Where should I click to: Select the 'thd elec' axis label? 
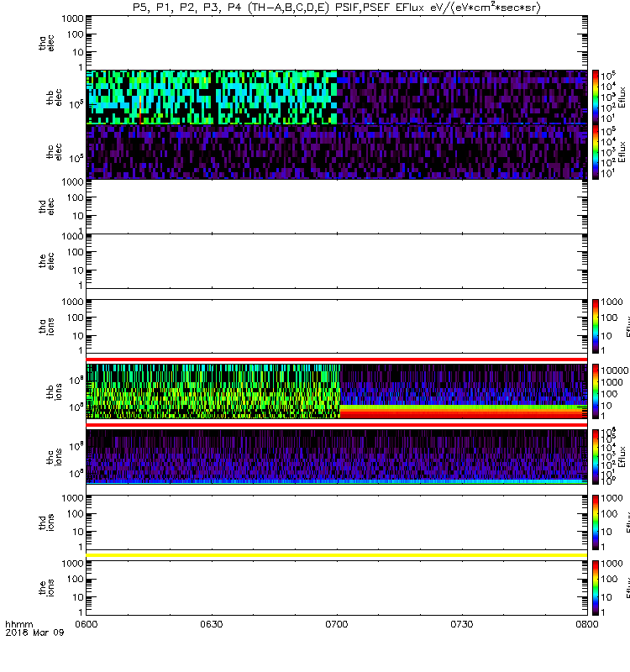point(46,207)
